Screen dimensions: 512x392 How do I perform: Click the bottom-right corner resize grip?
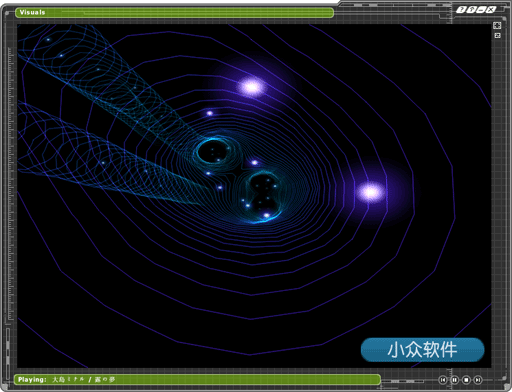click(506, 386)
